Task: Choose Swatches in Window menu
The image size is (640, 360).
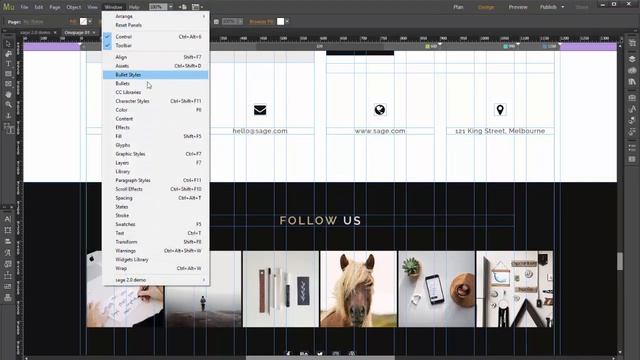Action: coord(156,224)
